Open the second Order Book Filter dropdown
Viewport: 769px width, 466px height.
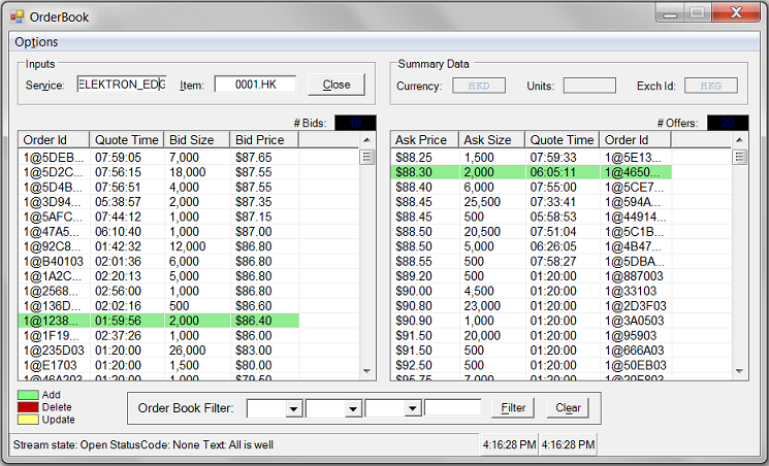pos(353,409)
